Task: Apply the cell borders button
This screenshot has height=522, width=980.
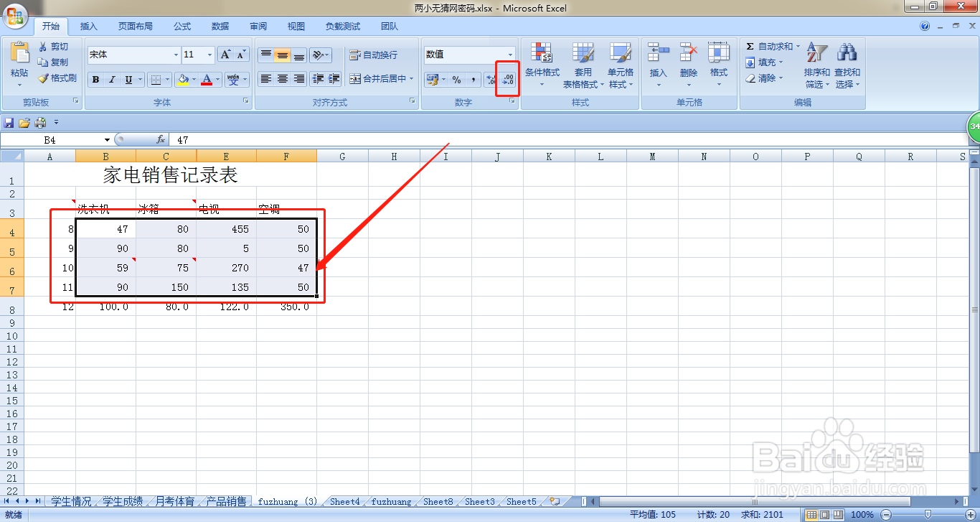Action: [x=154, y=79]
